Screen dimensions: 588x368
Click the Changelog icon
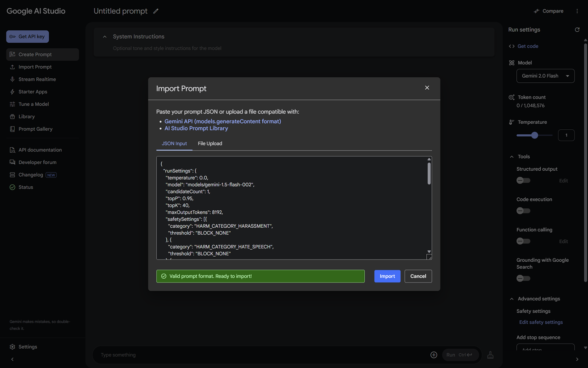click(x=12, y=175)
